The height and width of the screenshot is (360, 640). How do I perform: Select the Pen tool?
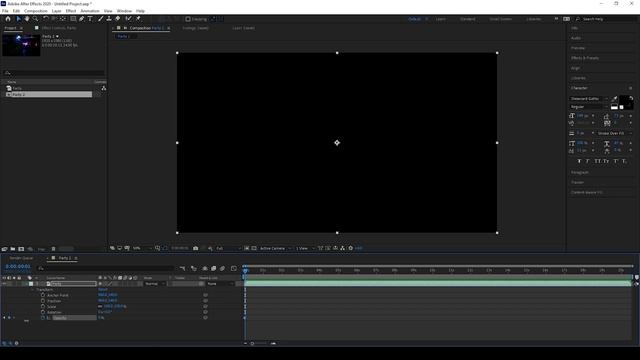coord(82,19)
